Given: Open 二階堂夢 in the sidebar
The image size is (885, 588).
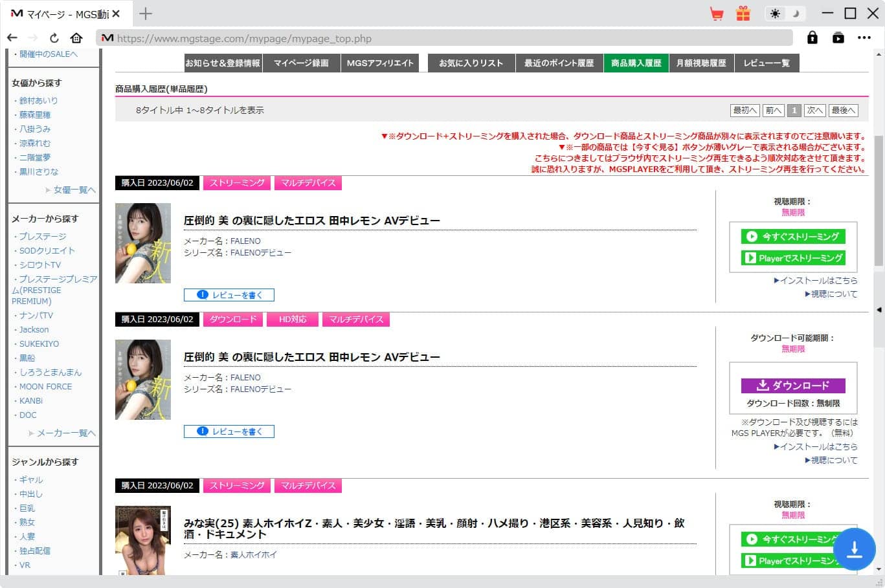Looking at the screenshot, I should [x=34, y=158].
